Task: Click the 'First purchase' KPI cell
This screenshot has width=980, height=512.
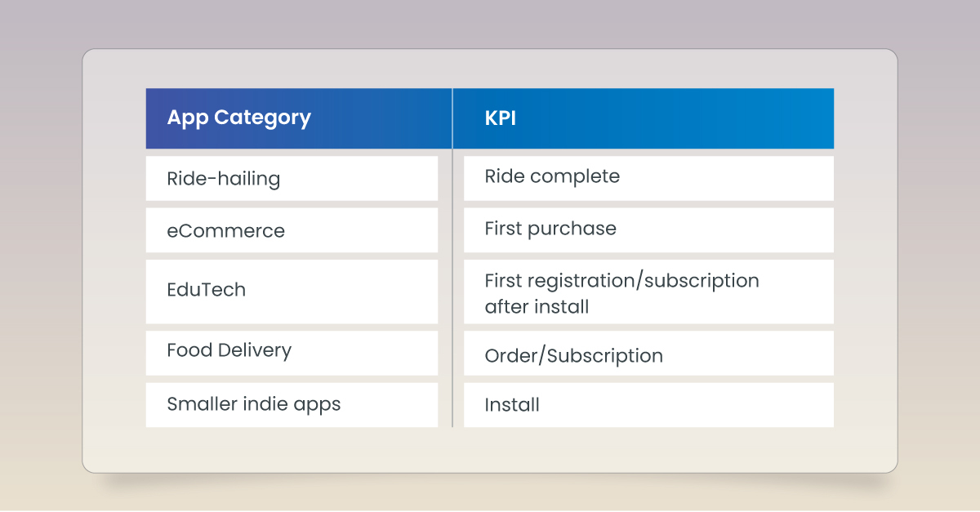Action: point(648,230)
